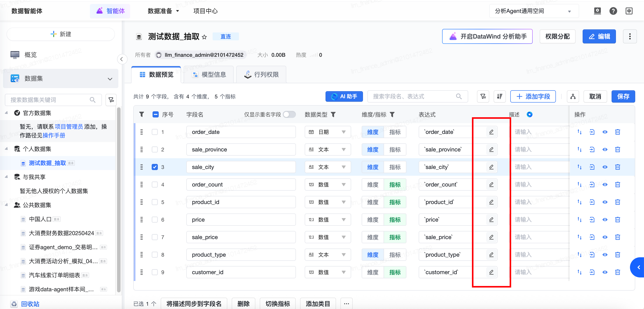Image resolution: width=644 pixels, height=309 pixels.
Task: Collapse the left sidebar arrow
Action: click(x=122, y=59)
